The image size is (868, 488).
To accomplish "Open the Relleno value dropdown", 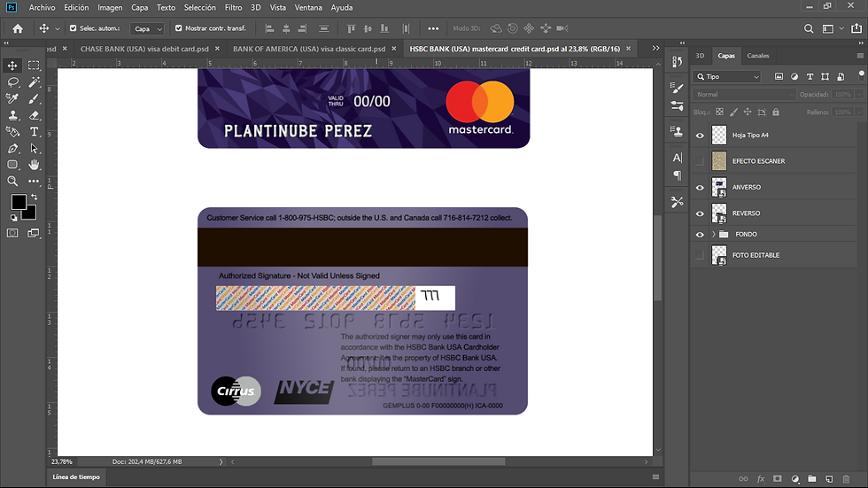I will (x=859, y=112).
